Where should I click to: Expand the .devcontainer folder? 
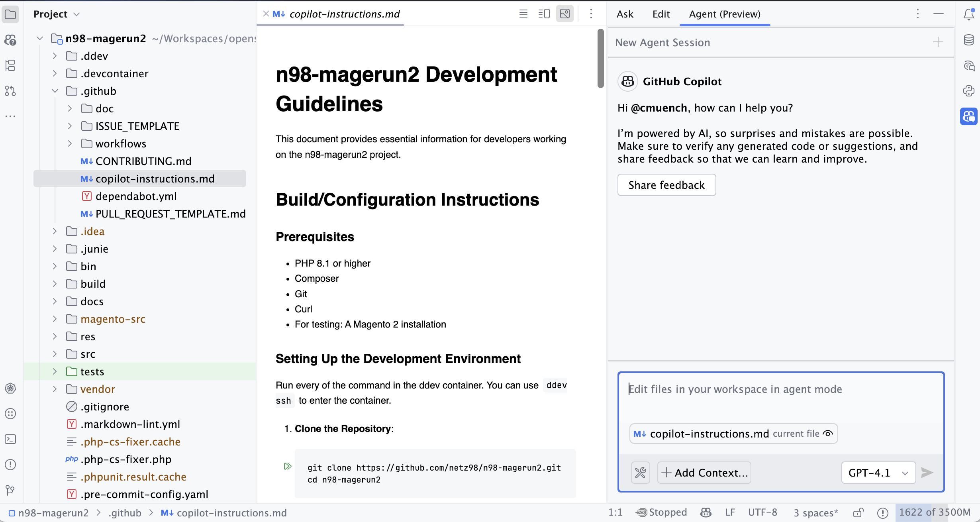pos(55,73)
